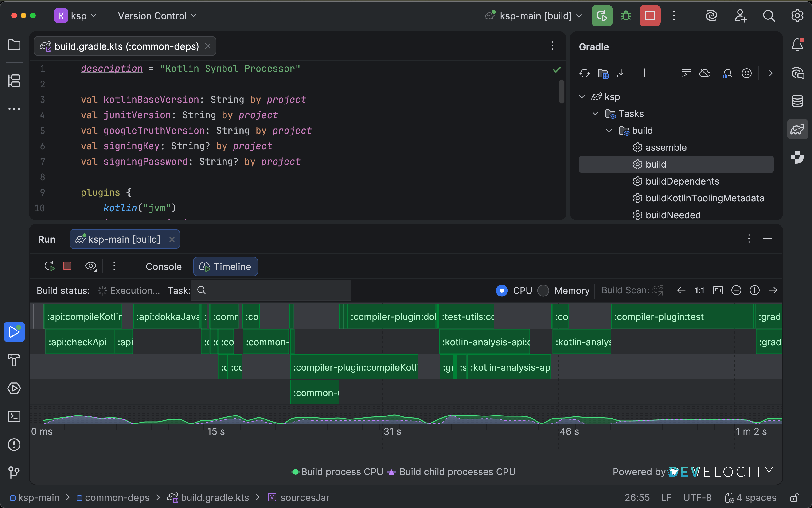Click the Download Sources icon in Gradle
The height and width of the screenshot is (508, 812).
[621, 73]
